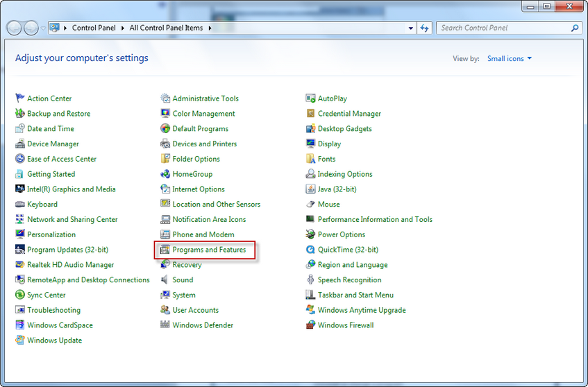Click the address bar refresh button

(x=424, y=28)
